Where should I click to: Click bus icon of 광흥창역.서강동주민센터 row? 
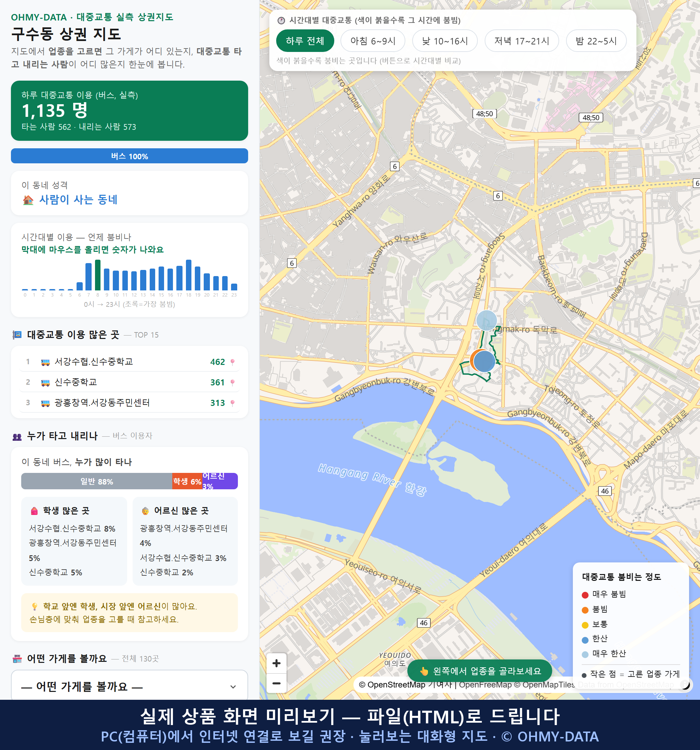pyautogui.click(x=45, y=403)
